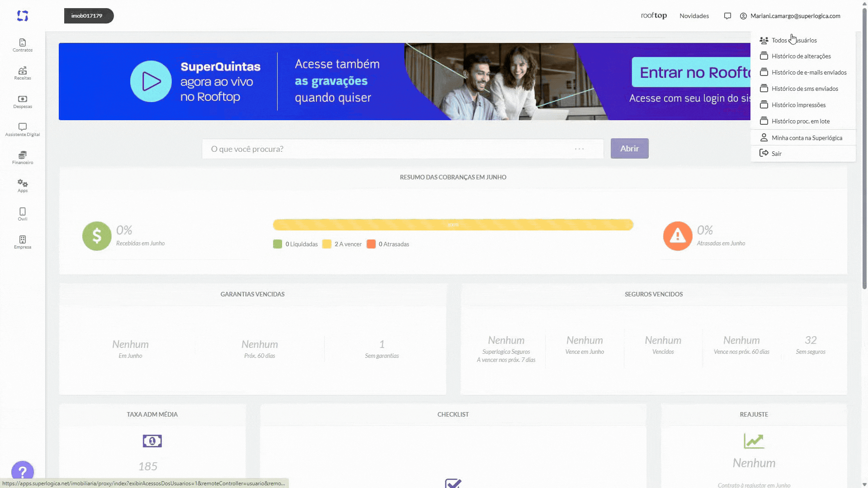Open Histórico de alterações
Image resolution: width=868 pixels, height=488 pixels.
click(803, 56)
